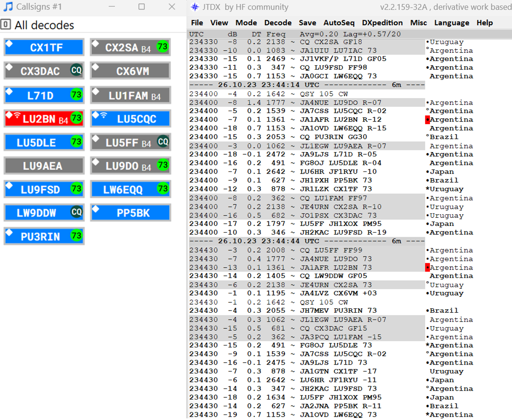This screenshot has width=512, height=420.
Task: Click the diamond marker on CX6VM
Action: pyautogui.click(x=96, y=67)
